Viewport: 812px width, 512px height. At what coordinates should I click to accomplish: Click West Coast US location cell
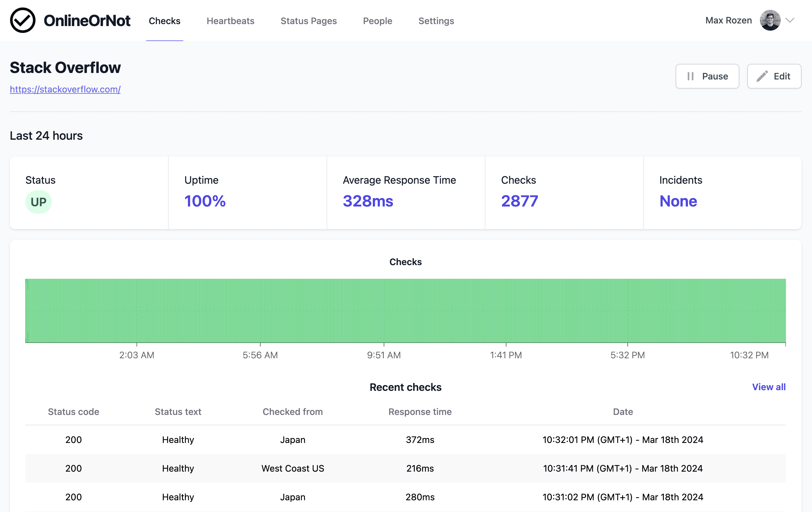tap(293, 468)
